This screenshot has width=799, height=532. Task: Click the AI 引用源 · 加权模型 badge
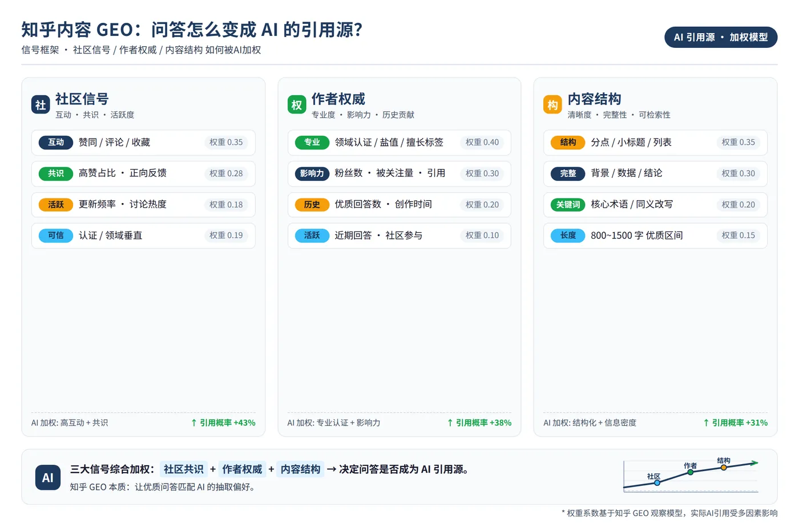tap(721, 37)
